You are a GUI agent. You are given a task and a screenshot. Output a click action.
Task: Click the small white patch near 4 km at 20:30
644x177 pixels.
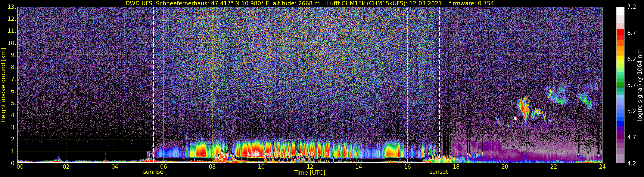[515, 118]
